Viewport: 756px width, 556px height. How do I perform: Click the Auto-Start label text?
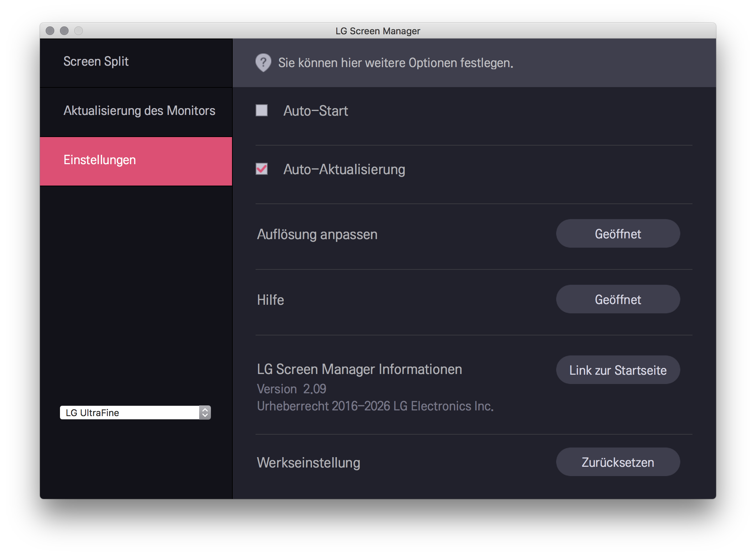point(316,111)
